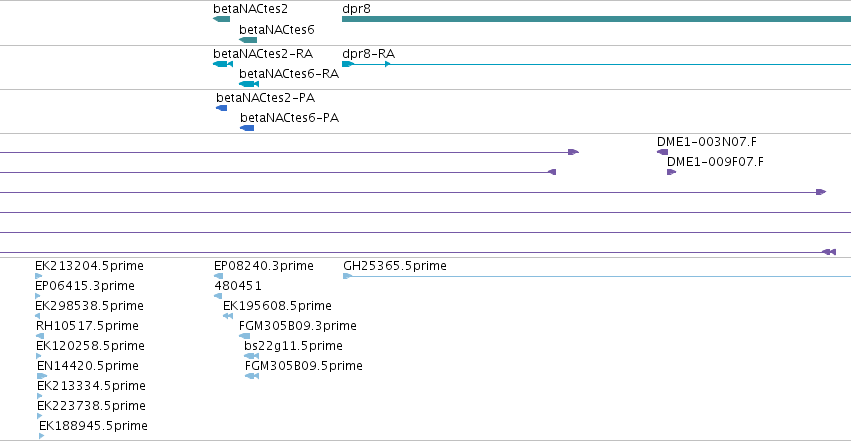This screenshot has width=851, height=441.
Task: Click the EK188945.5prime EST arrow
Action: point(42,436)
